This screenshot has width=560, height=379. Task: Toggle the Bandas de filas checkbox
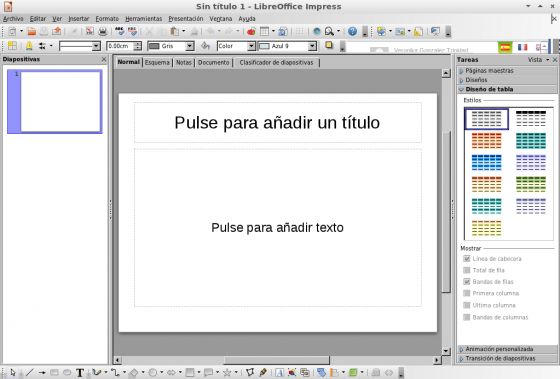coord(466,281)
